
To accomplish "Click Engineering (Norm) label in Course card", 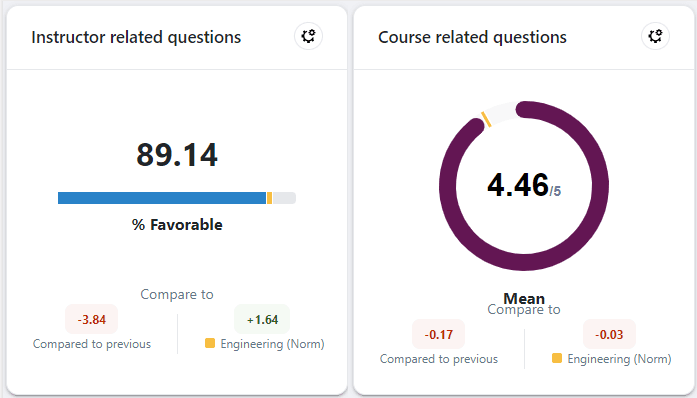I will point(619,359).
